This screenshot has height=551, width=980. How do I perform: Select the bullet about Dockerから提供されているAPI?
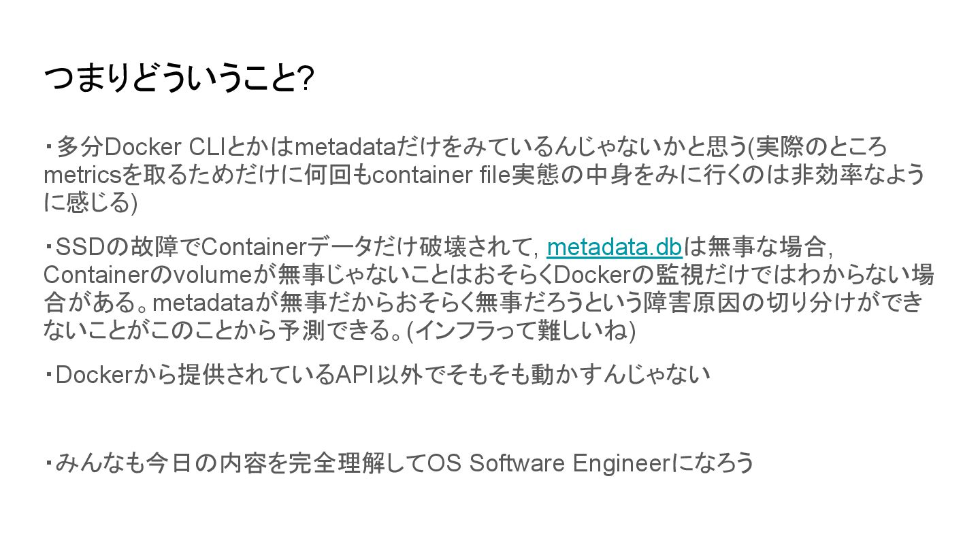[378, 374]
